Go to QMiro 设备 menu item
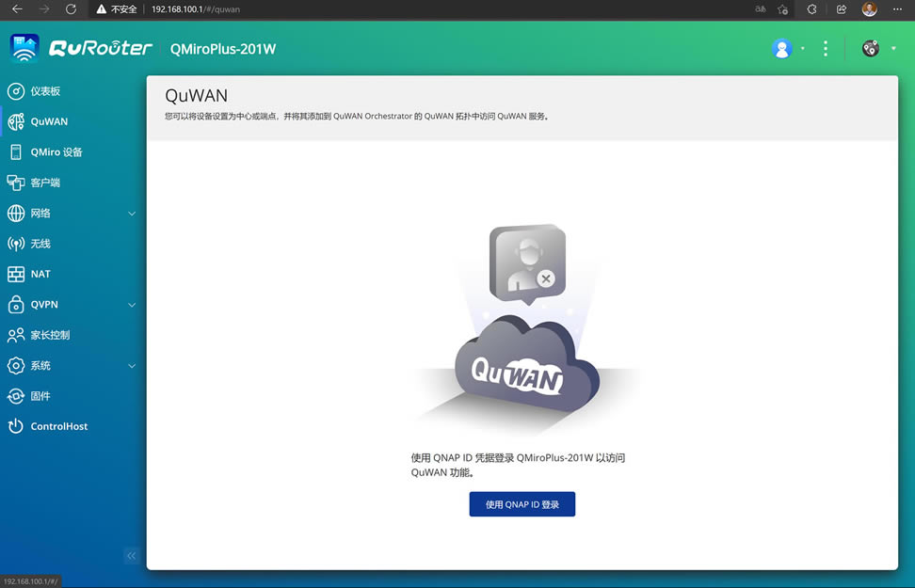The height and width of the screenshot is (588, 915). click(56, 152)
